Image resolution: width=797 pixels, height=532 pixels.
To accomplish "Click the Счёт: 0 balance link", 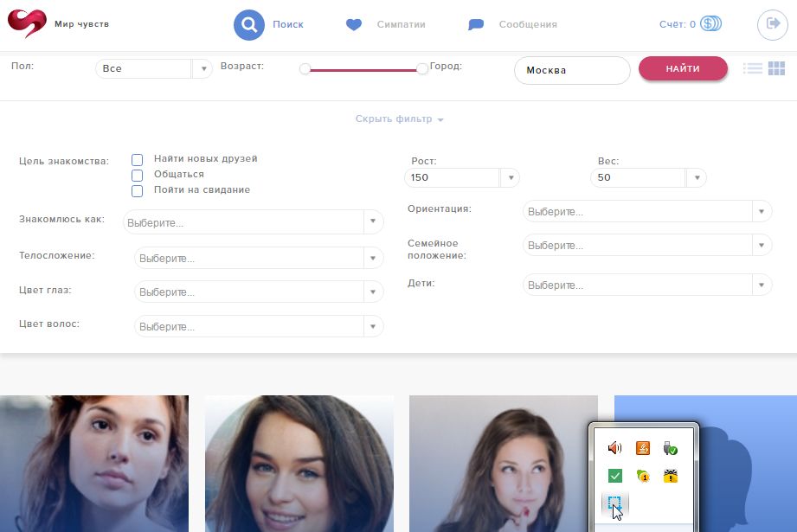I will click(x=677, y=24).
